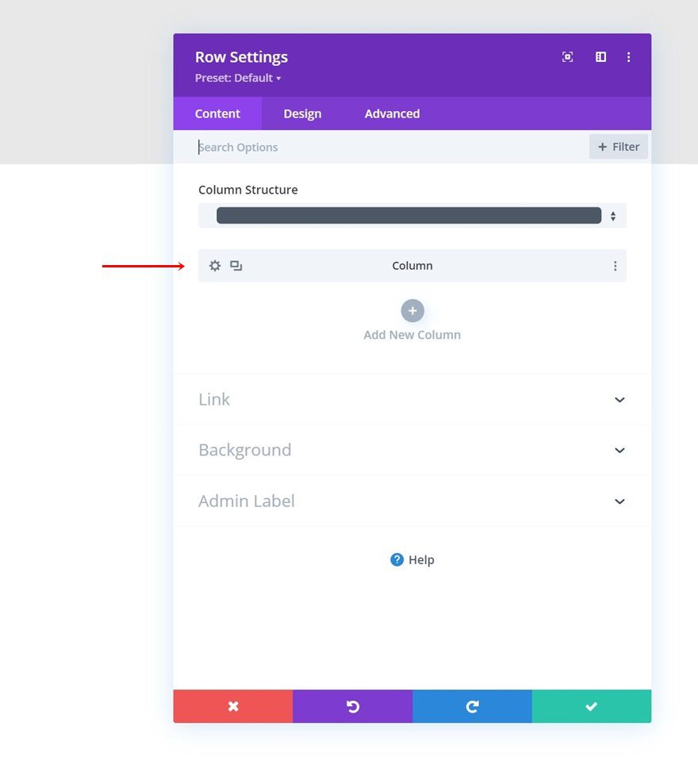Expand the Admin Label section
This screenshot has width=698, height=784.
pyautogui.click(x=412, y=501)
